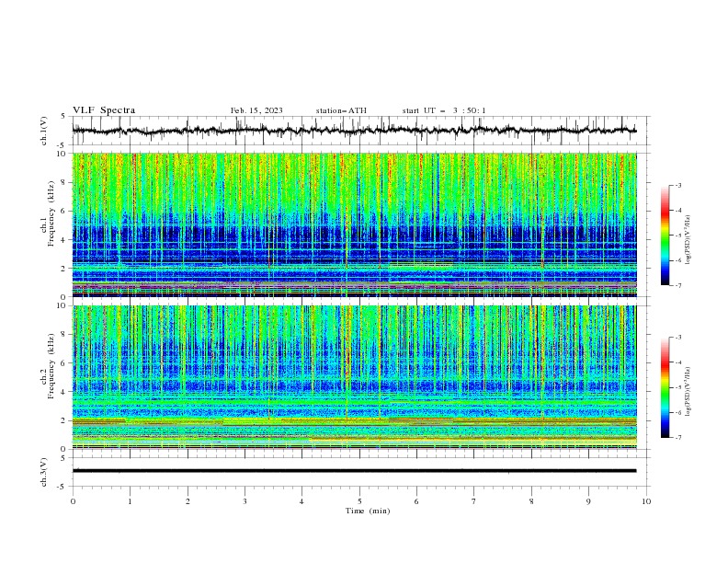Click the "10" tick on time axis
The image size is (728, 563).
click(646, 501)
